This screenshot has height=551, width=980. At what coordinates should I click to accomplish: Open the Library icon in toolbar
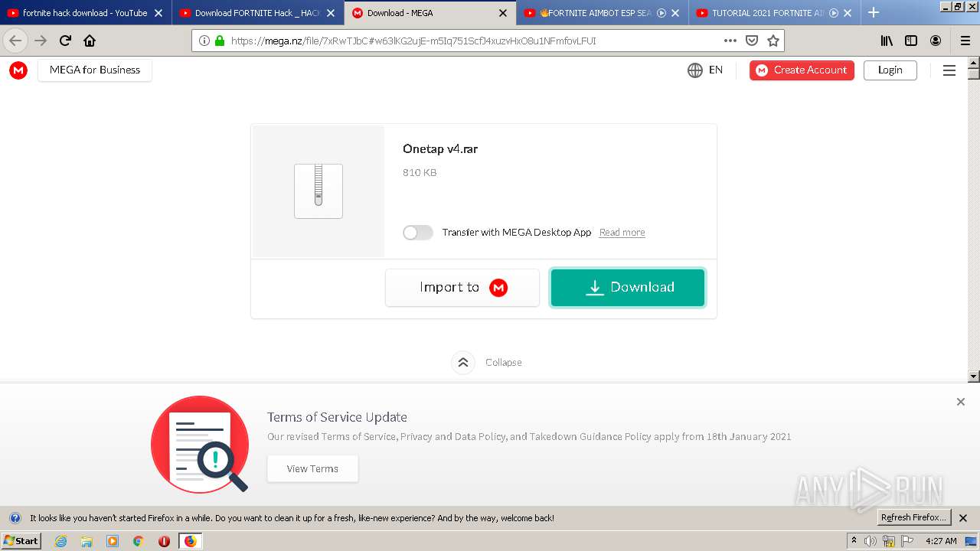[x=887, y=41]
